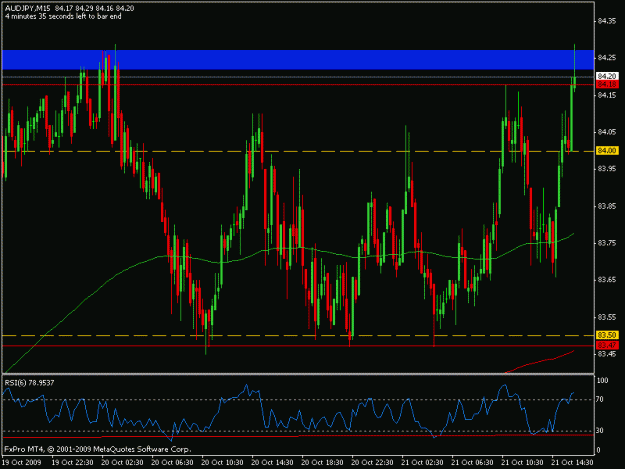Viewport: 625px width, 469px height.
Task: Click the '20 Oct 14:30' time axis label
Action: (x=273, y=462)
